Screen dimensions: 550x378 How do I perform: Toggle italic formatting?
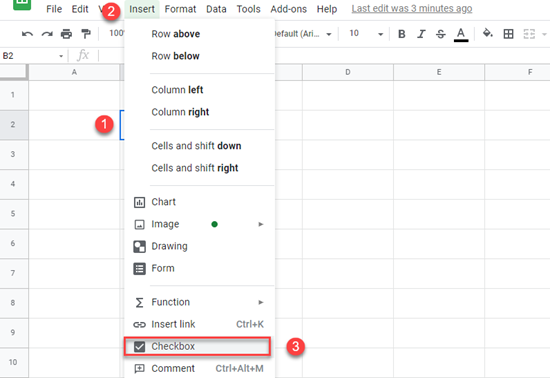(421, 34)
